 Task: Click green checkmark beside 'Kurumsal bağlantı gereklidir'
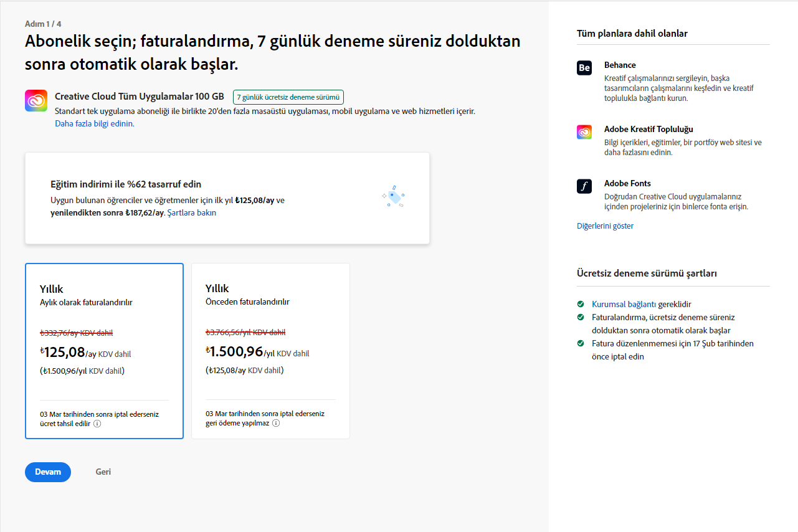(x=581, y=304)
